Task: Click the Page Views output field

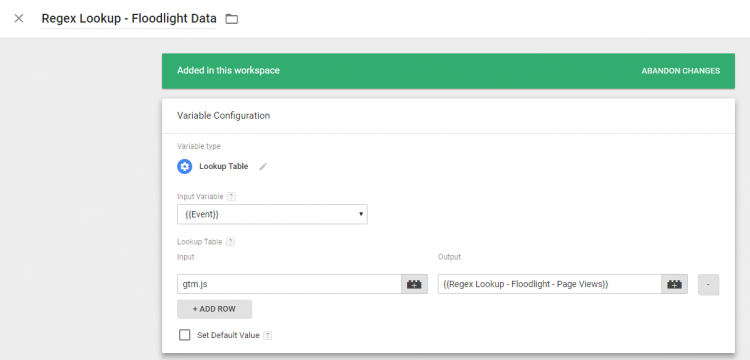Action: 550,284
